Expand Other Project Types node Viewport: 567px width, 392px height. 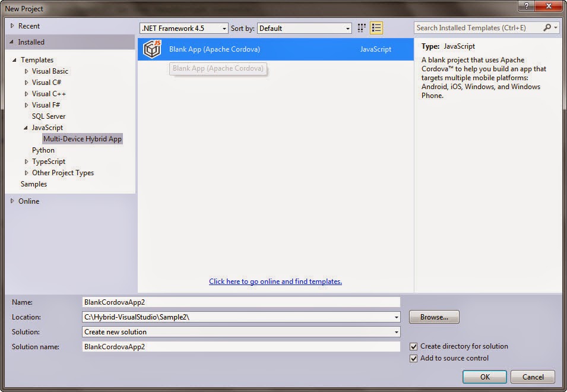point(26,173)
